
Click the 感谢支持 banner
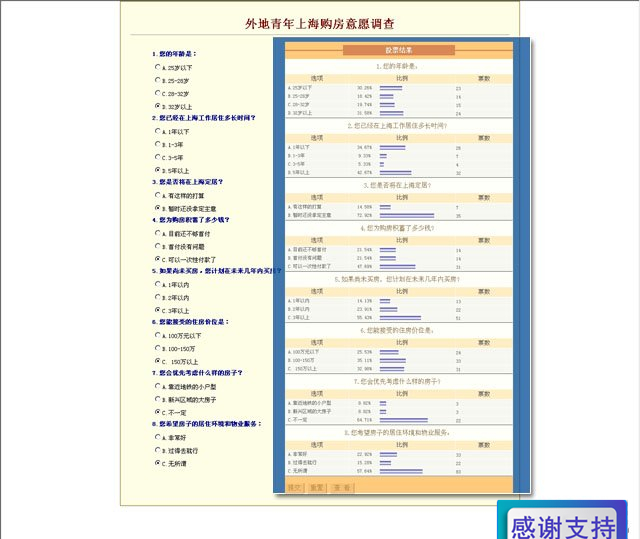pyautogui.click(x=562, y=520)
